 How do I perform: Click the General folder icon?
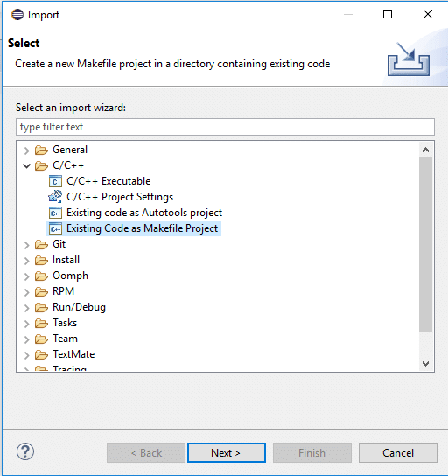coord(41,150)
